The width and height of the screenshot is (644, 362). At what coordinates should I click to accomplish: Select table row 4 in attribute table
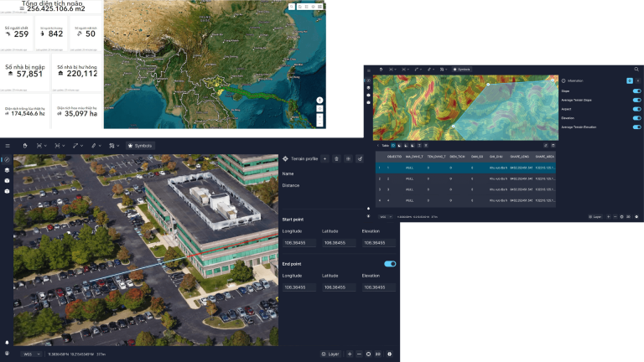pyautogui.click(x=465, y=201)
